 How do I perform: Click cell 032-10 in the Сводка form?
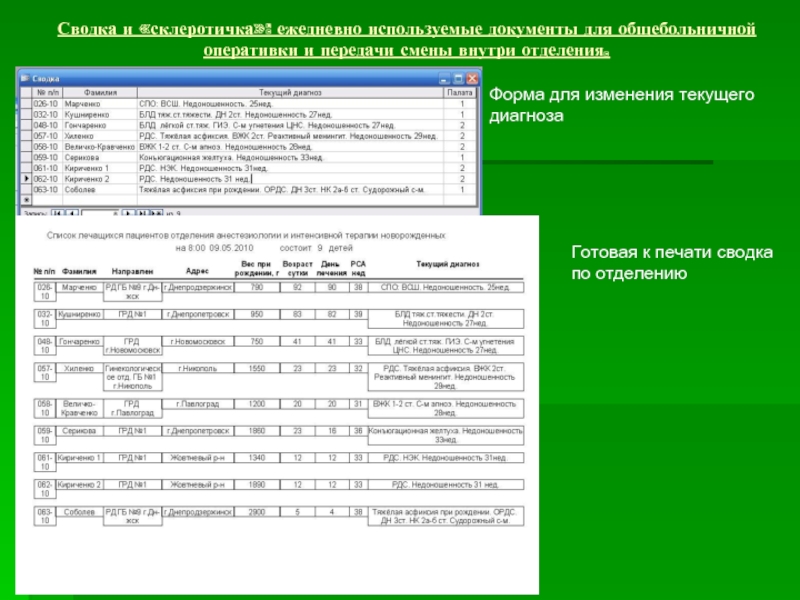pyautogui.click(x=46, y=114)
